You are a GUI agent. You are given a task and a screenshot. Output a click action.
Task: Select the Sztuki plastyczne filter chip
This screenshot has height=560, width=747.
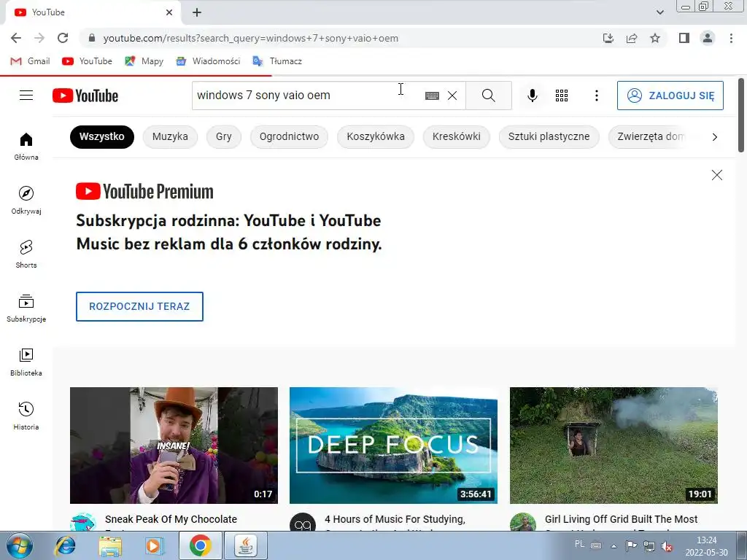pyautogui.click(x=549, y=136)
